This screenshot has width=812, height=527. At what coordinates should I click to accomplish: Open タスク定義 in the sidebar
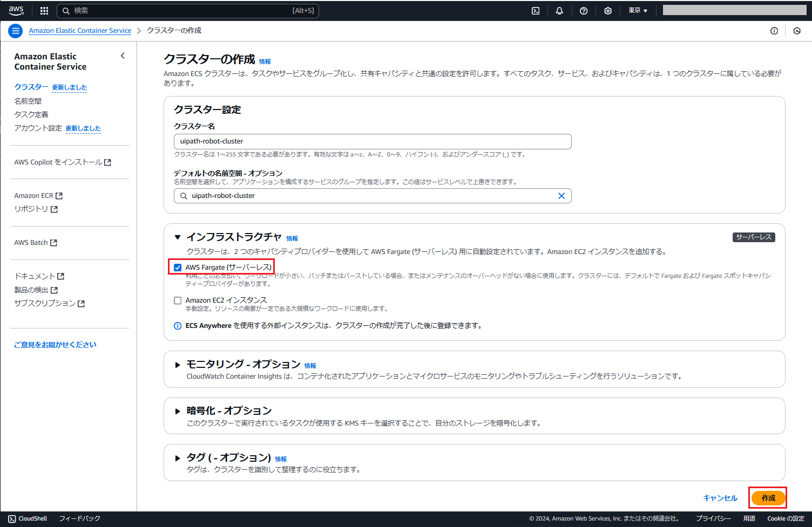point(31,114)
